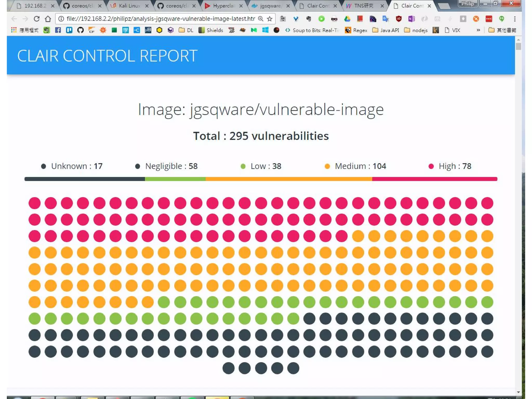Reload the page with the refresh icon
532x399 pixels.
coord(37,19)
